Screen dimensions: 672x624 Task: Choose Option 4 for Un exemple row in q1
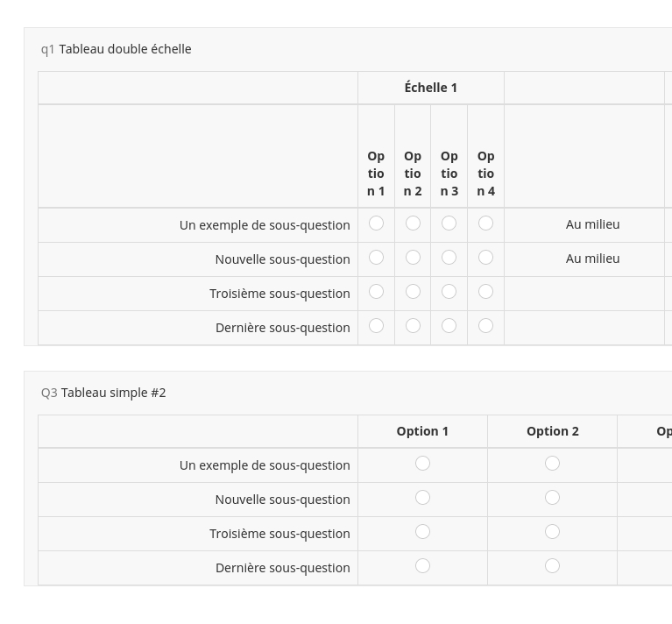point(485,223)
